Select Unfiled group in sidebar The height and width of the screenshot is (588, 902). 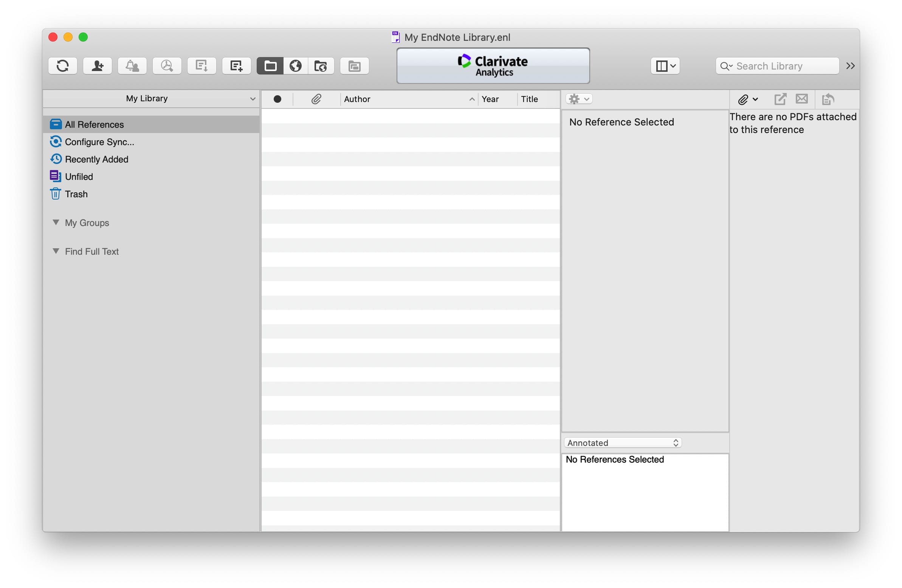point(79,176)
